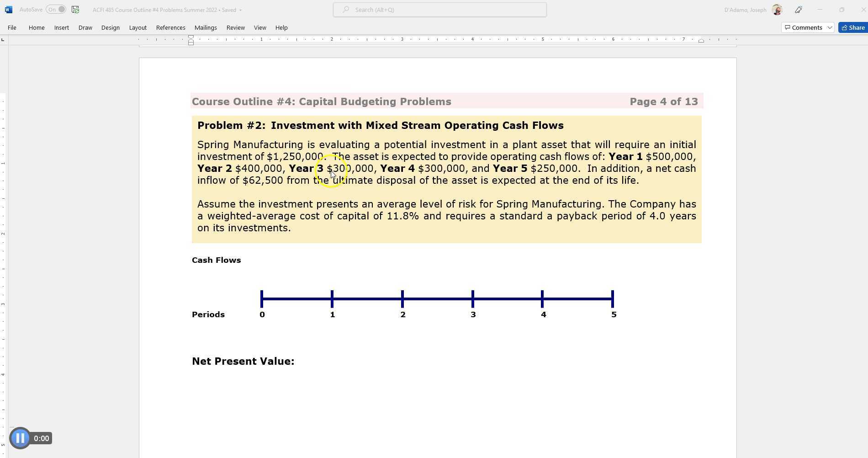Pause the screen recording at 0:00

tap(20, 438)
